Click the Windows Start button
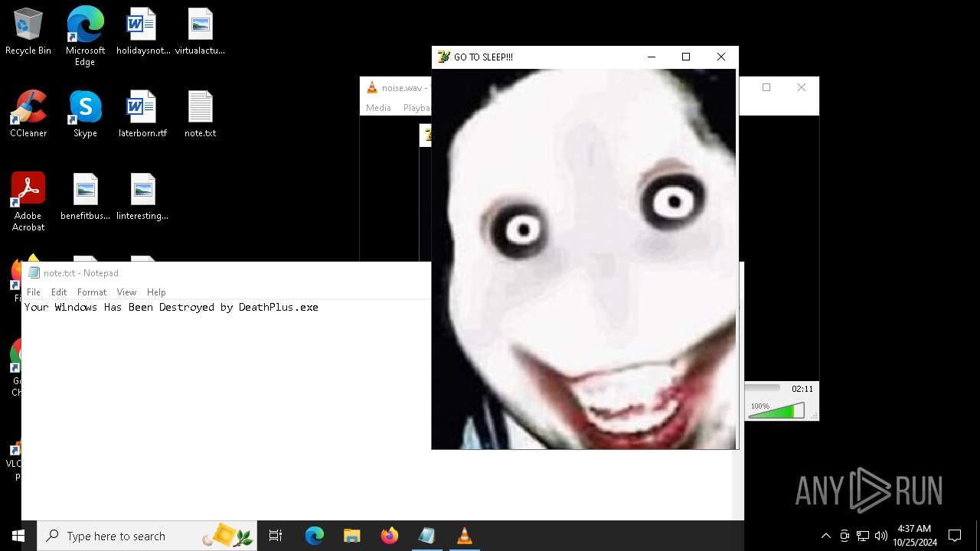Screen dimensions: 980x551 point(18,536)
